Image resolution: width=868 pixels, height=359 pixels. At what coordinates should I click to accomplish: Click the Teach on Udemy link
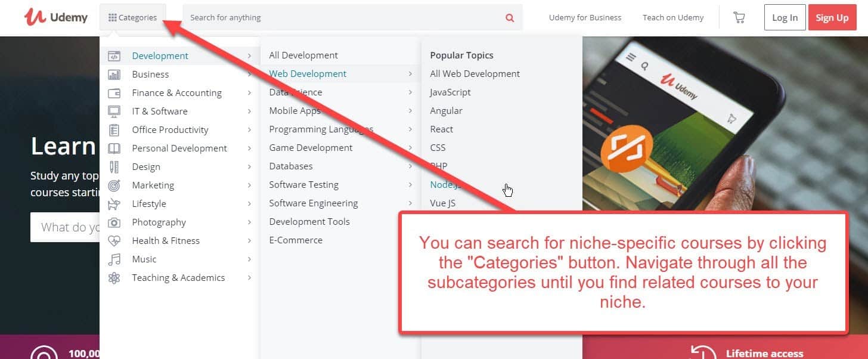[x=672, y=17]
